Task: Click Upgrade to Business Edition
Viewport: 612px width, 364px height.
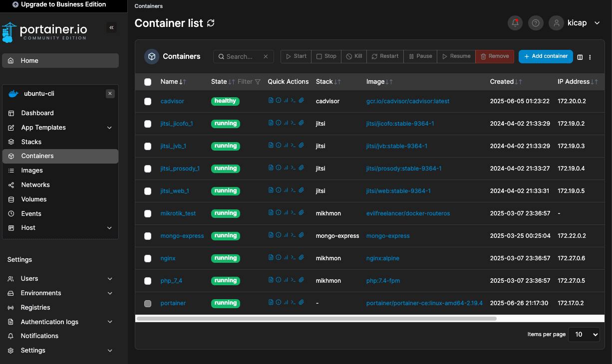Action: tap(59, 4)
